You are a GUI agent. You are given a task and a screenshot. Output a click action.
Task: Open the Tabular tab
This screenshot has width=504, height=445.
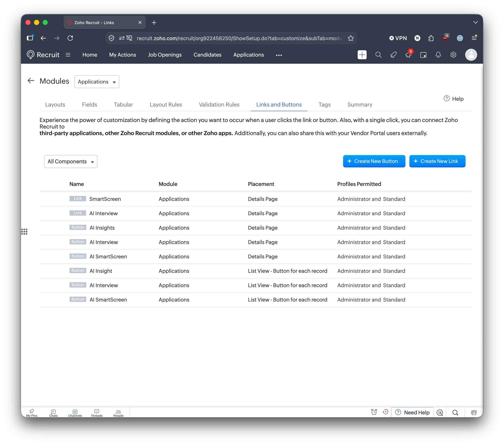(123, 105)
